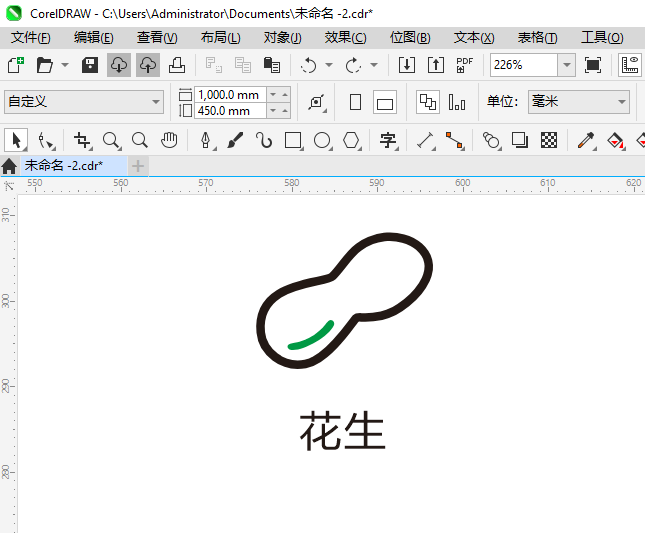The image size is (645, 533).
Task: Go to the Home welcome screen
Action: click(9, 166)
